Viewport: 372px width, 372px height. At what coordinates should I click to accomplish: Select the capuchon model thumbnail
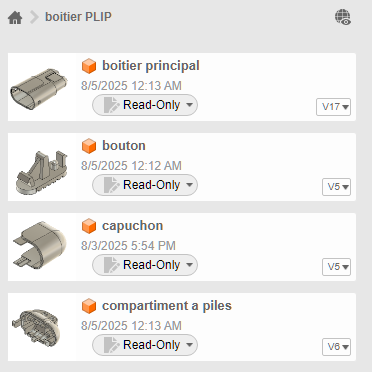click(40, 245)
